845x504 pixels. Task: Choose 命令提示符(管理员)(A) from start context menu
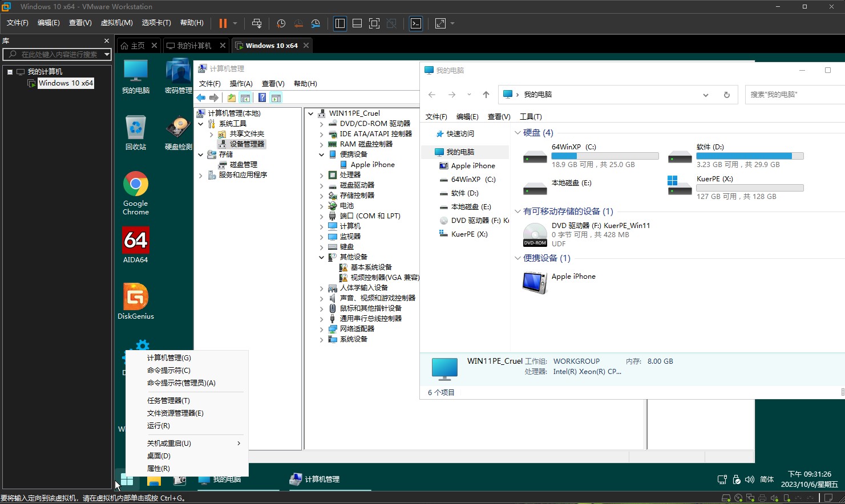point(187,383)
